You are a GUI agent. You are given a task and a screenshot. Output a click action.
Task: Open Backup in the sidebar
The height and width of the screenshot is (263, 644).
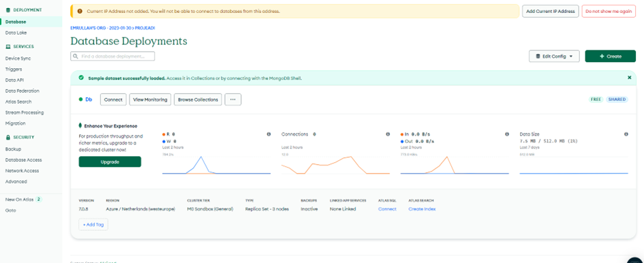pos(13,149)
